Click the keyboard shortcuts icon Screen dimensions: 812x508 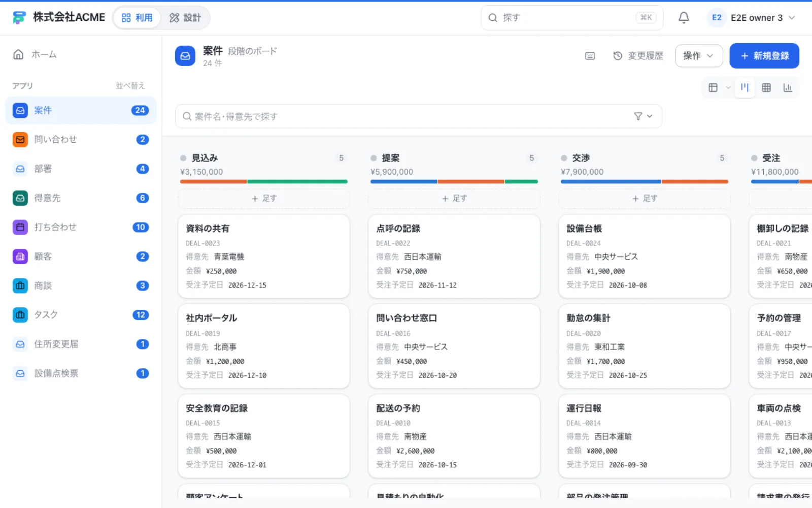pyautogui.click(x=590, y=56)
